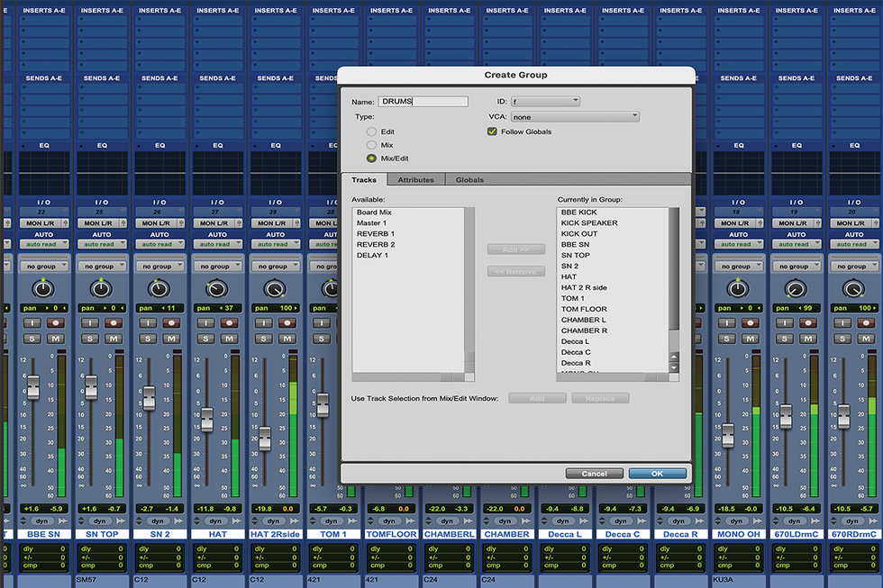Open auto read menu on BBE SN
Viewport: 883px width, 588px height.
coord(44,244)
